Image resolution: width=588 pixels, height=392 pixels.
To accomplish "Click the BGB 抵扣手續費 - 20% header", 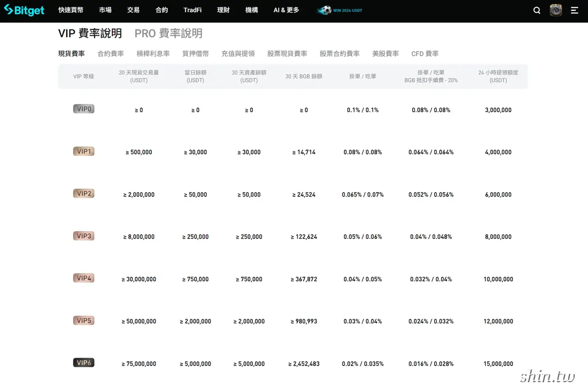I will (431, 80).
